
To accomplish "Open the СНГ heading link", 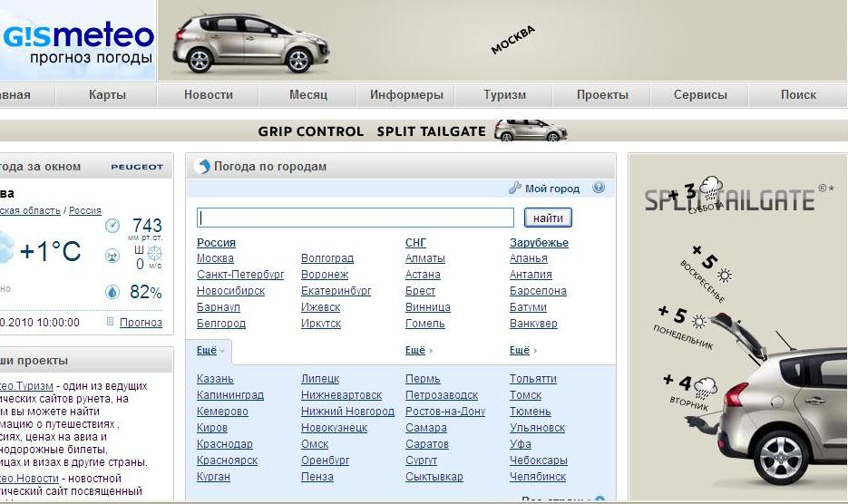I will click(416, 243).
